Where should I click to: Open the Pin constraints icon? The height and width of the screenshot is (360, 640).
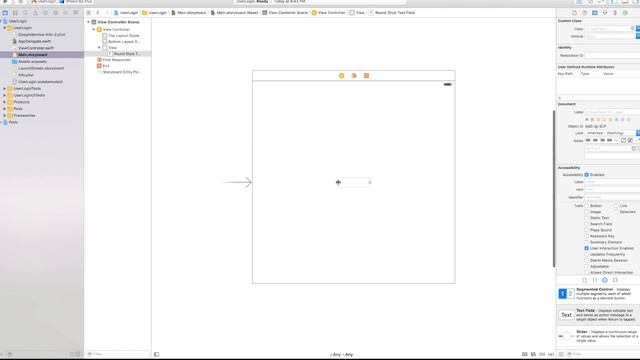[542, 354]
